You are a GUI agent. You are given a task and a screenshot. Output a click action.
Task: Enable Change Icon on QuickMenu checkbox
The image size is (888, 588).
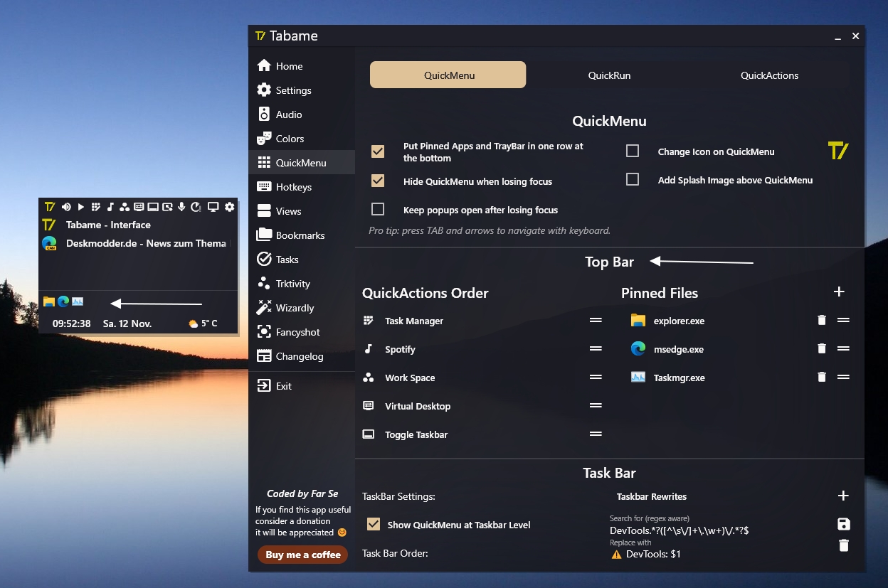pyautogui.click(x=633, y=151)
